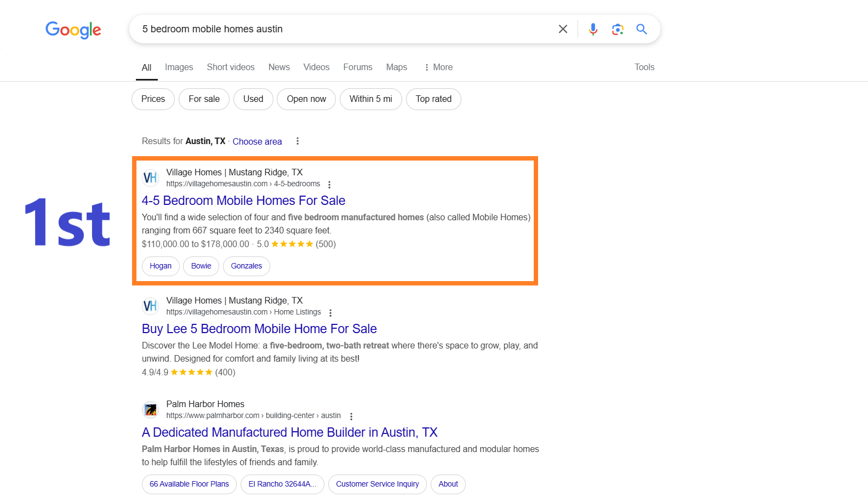The height and width of the screenshot is (503, 868).
Task: Apply the Within 5 mi filter chip
Action: pyautogui.click(x=371, y=99)
